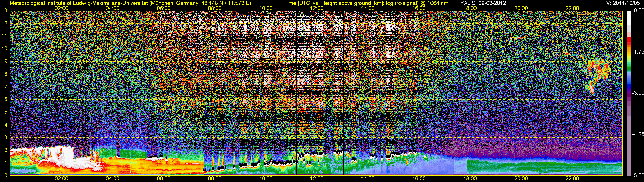Click the 12:00 label on the bottom time axis
This screenshot has width=644, height=182.
click(x=317, y=179)
